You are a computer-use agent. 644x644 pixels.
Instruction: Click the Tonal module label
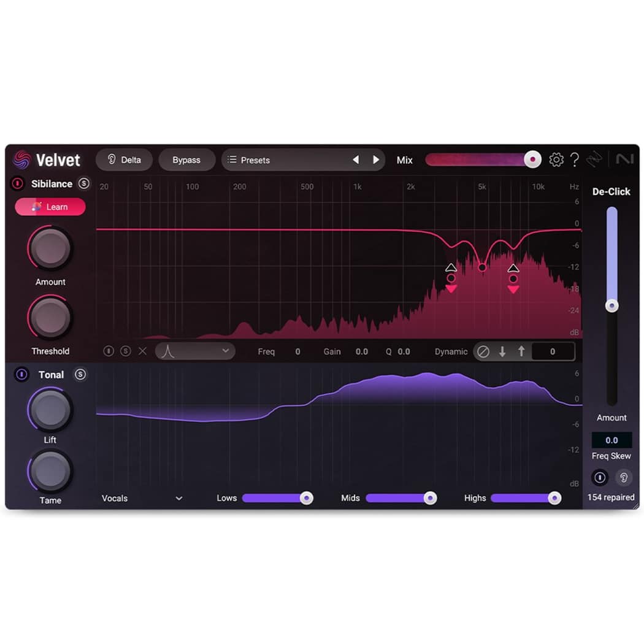coord(52,375)
